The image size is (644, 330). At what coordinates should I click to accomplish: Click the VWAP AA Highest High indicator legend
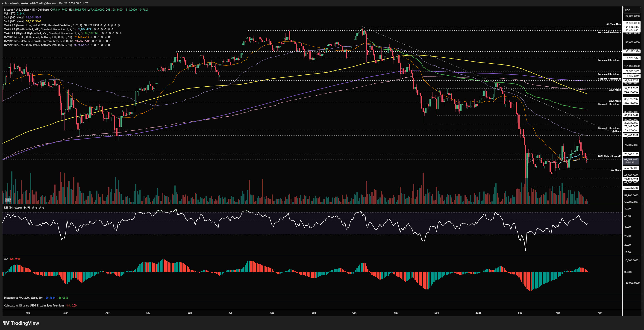pos(44,33)
